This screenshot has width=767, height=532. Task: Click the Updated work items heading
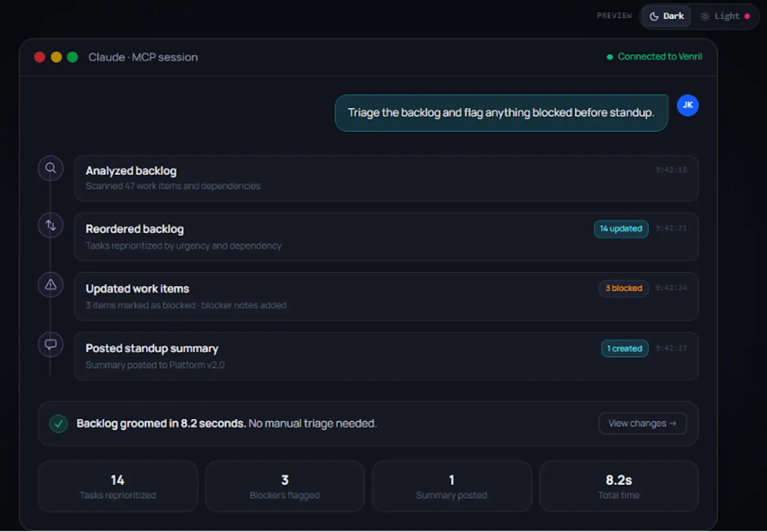click(x=138, y=289)
